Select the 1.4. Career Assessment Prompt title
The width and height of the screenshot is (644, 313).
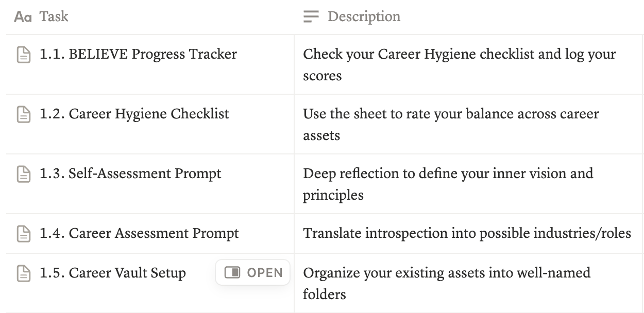pos(139,234)
